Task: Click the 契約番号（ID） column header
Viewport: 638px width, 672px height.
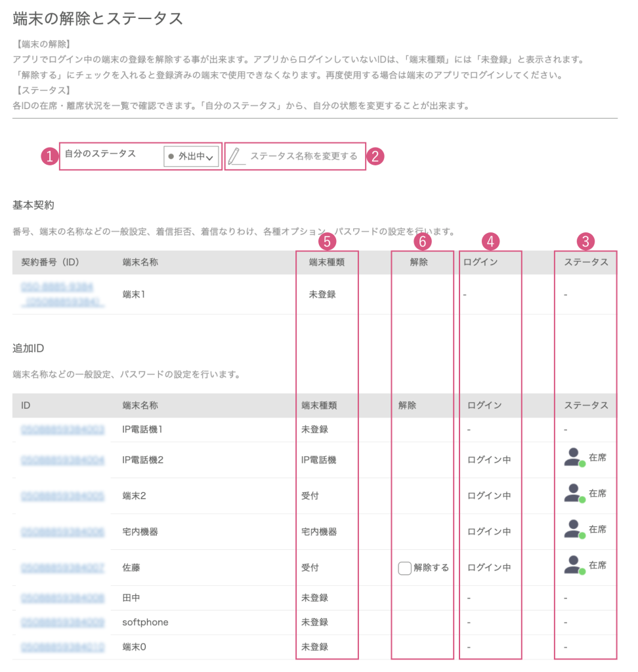Action: 50,262
